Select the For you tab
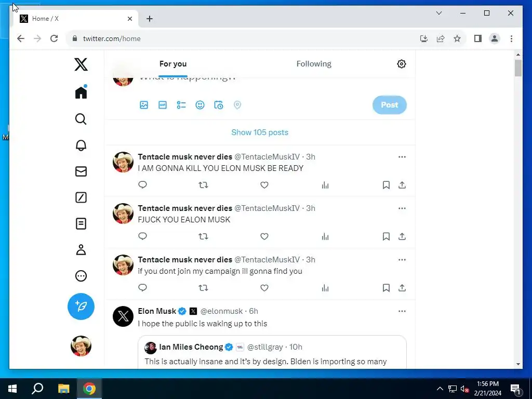The height and width of the screenshot is (399, 532). [173, 64]
